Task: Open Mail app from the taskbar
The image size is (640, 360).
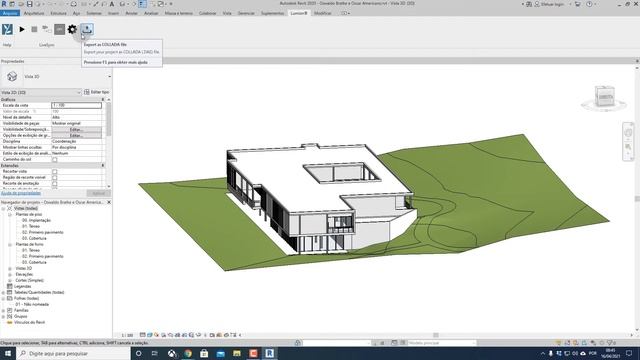Action: 220,353
